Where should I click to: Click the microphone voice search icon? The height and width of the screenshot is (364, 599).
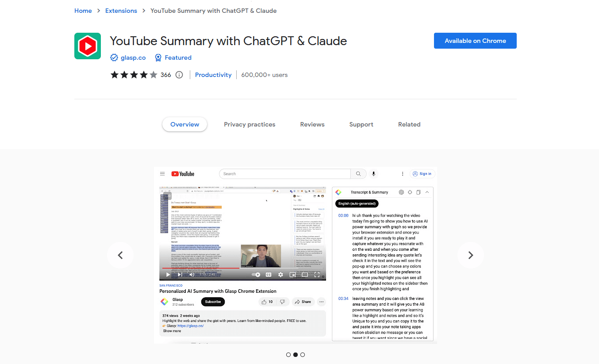(374, 174)
